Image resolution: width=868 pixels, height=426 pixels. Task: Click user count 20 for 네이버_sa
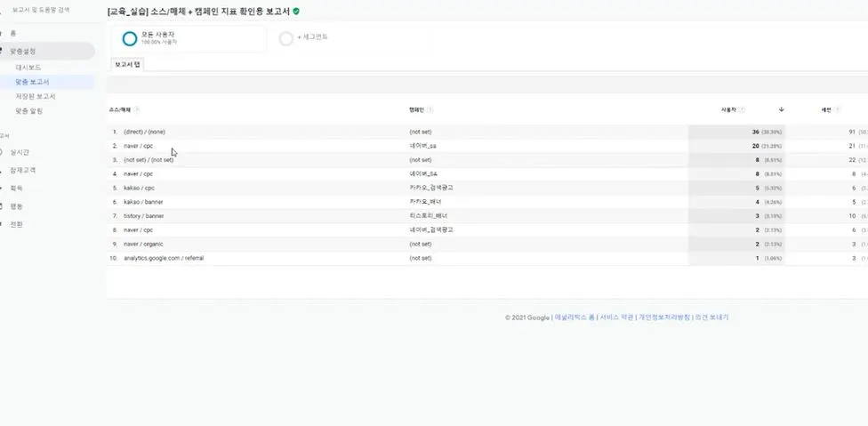pos(755,146)
